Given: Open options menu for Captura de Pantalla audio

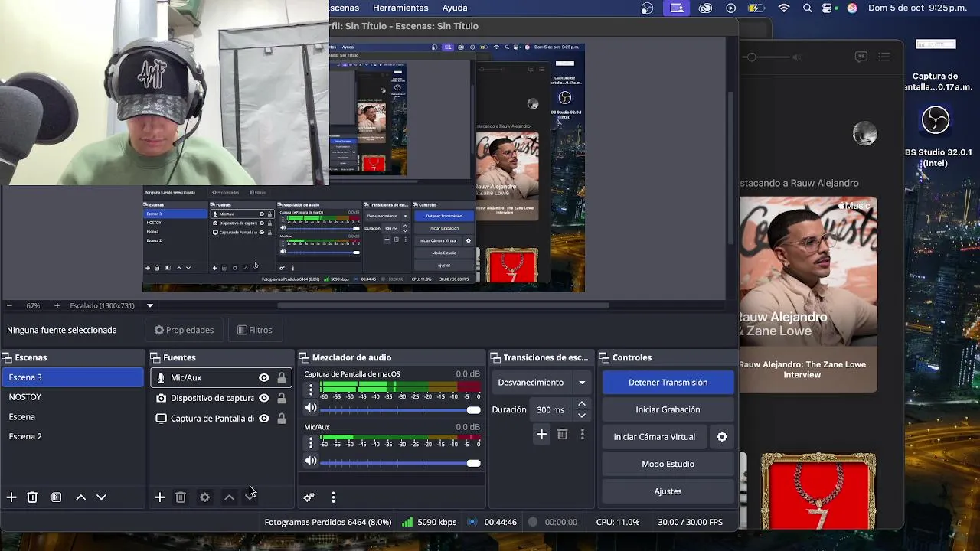Looking at the screenshot, I should (311, 390).
